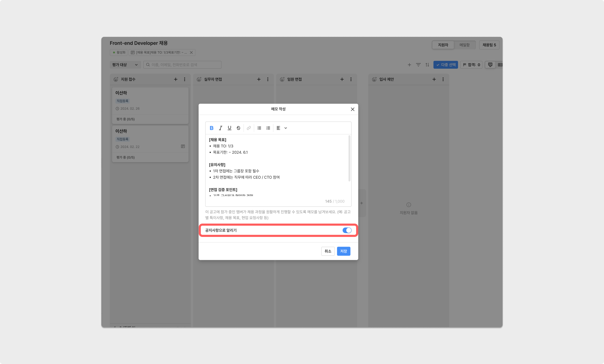Image resolution: width=604 pixels, height=364 pixels.
Task: Open 지원 접수 column more options
Action: (185, 79)
